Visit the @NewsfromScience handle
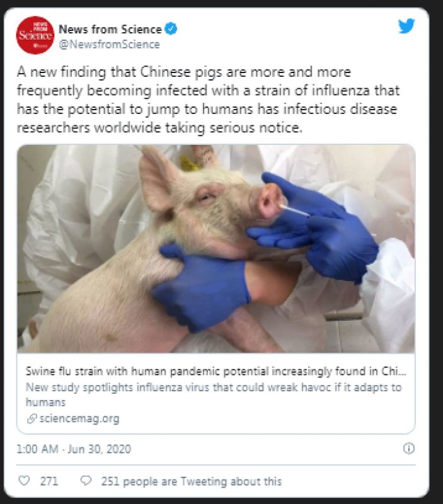 click(109, 44)
